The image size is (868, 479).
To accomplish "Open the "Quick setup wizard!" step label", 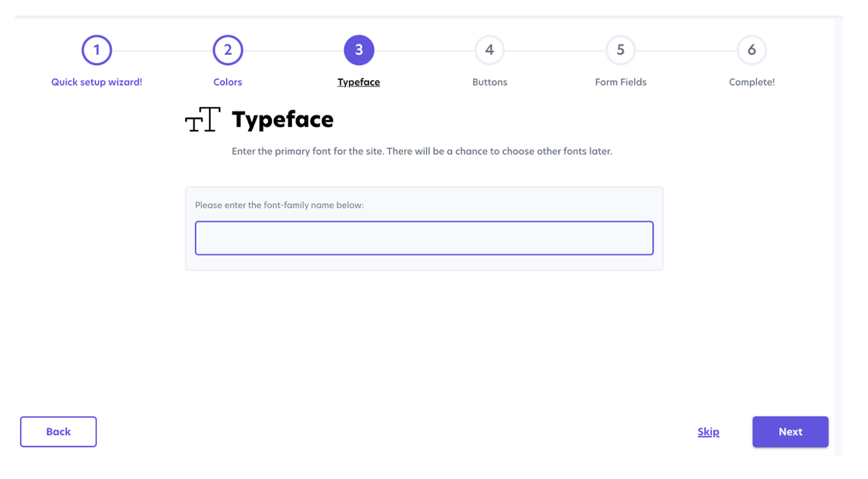I will [x=96, y=82].
